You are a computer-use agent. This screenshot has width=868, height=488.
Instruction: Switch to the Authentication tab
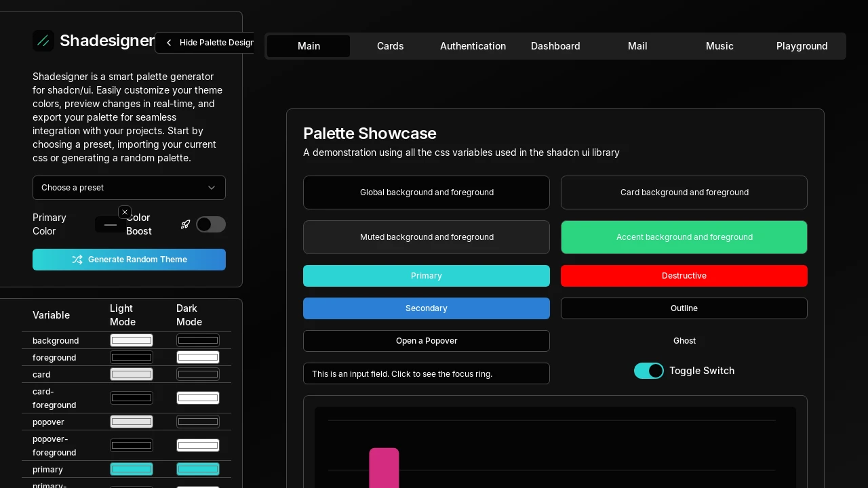[x=473, y=46]
